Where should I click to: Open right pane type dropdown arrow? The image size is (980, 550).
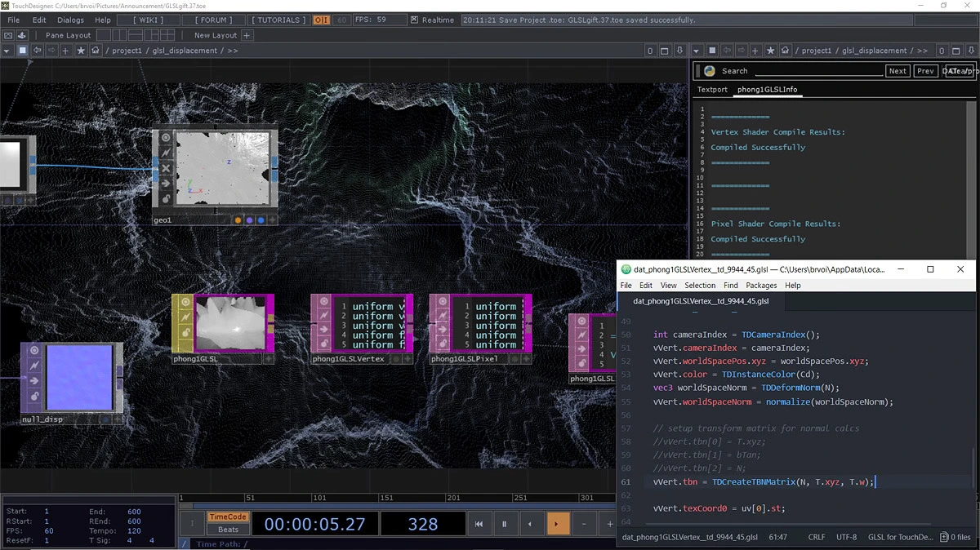[697, 51]
